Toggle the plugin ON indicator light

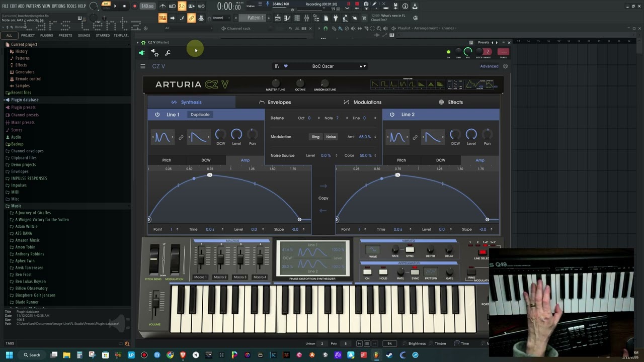coord(448,52)
